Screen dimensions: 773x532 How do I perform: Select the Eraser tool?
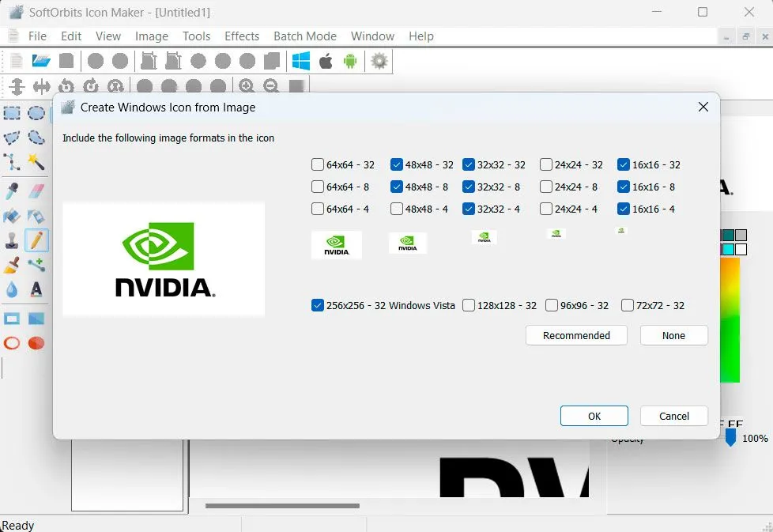click(x=36, y=191)
